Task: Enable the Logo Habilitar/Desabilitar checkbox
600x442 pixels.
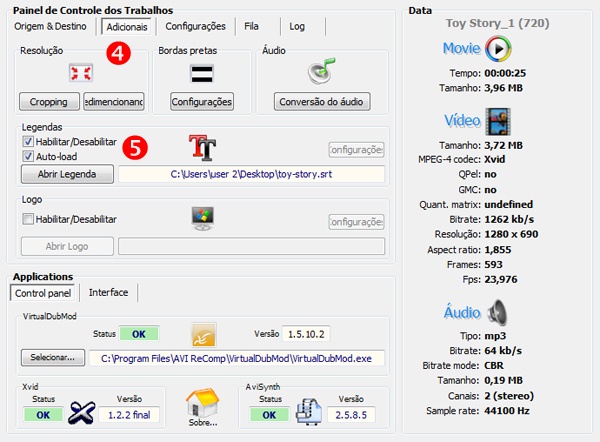Action: [x=28, y=219]
